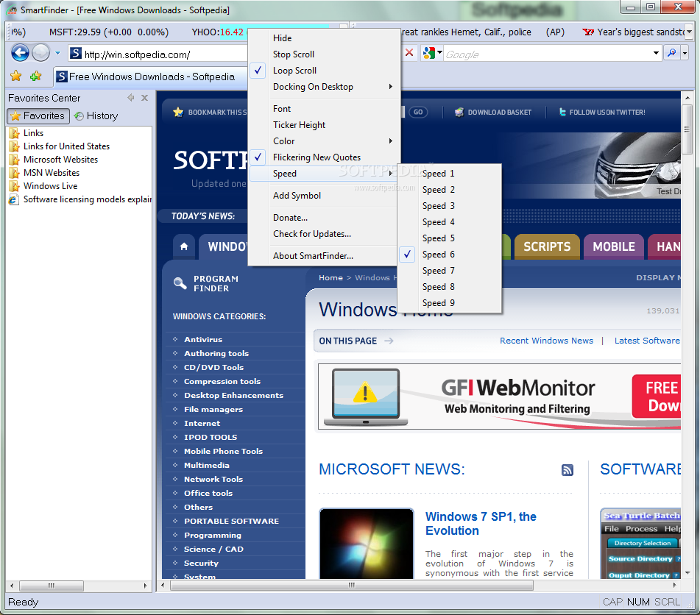Select Speed 8 option
700x615 pixels.
point(450,287)
